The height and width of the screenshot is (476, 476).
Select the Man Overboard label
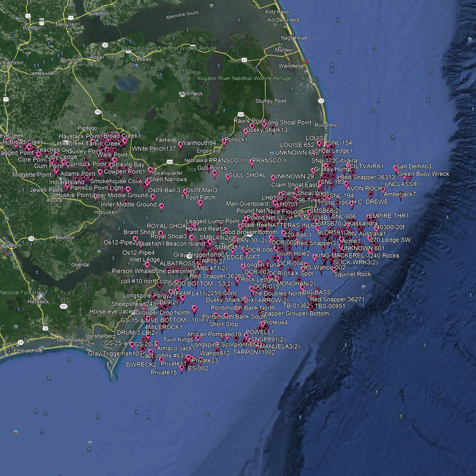(247, 204)
